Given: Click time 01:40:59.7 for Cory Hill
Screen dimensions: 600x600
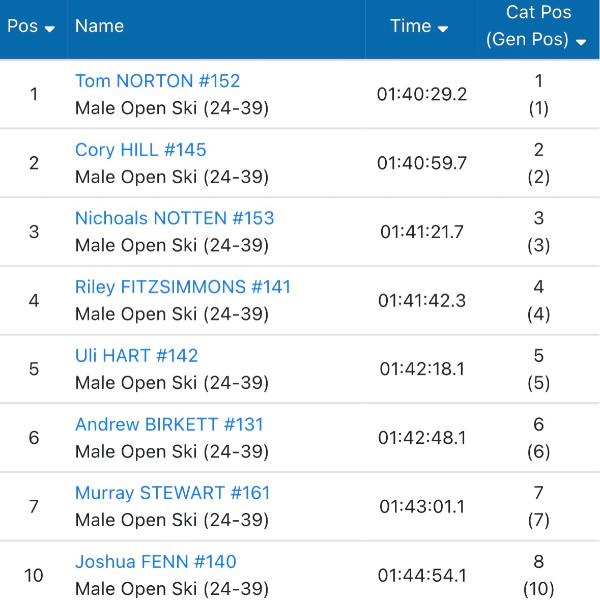Looking at the screenshot, I should (x=422, y=163).
